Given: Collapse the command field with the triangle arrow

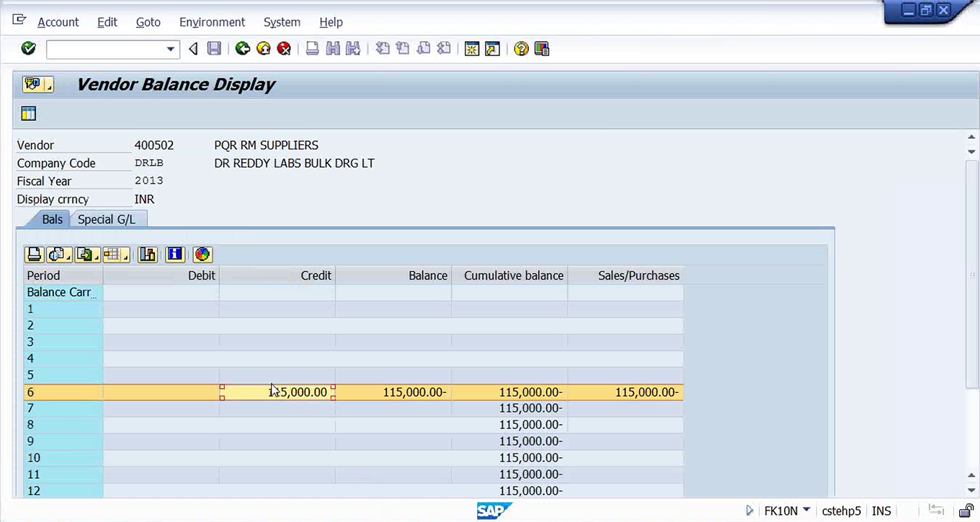Looking at the screenshot, I should tap(193, 49).
